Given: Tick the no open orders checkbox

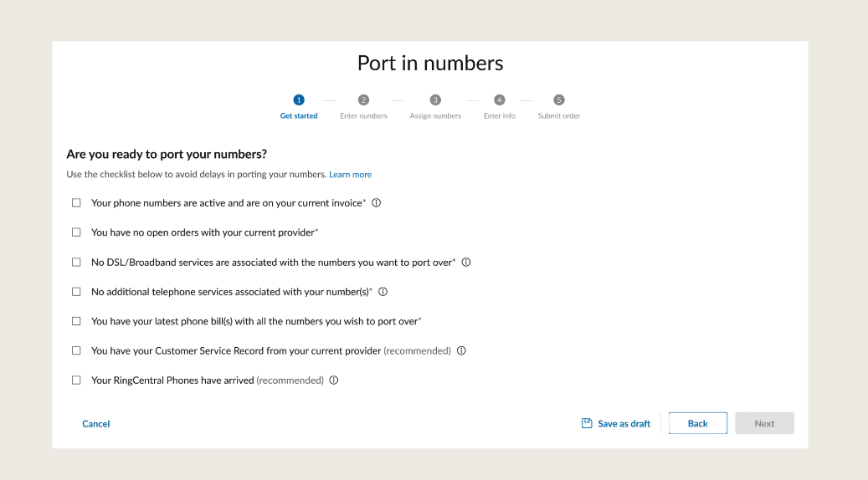Looking at the screenshot, I should 76,232.
